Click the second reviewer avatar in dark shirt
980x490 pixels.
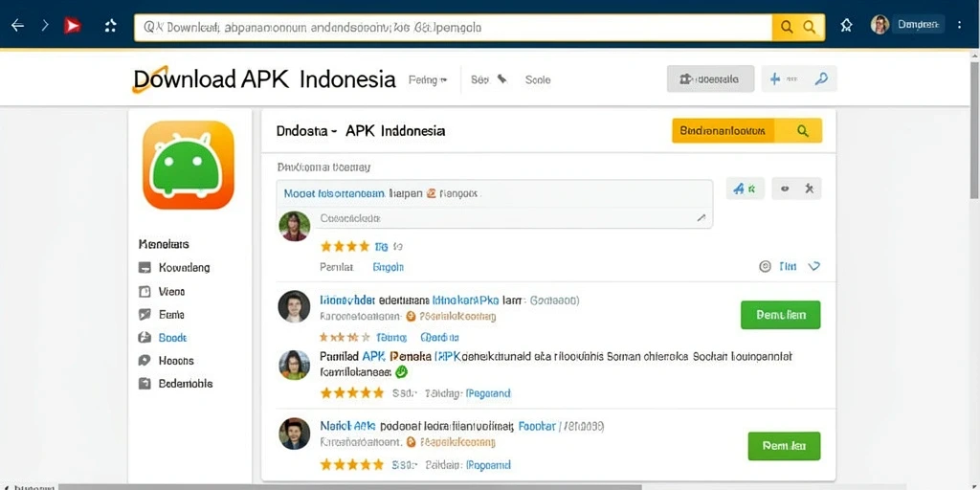(x=294, y=306)
